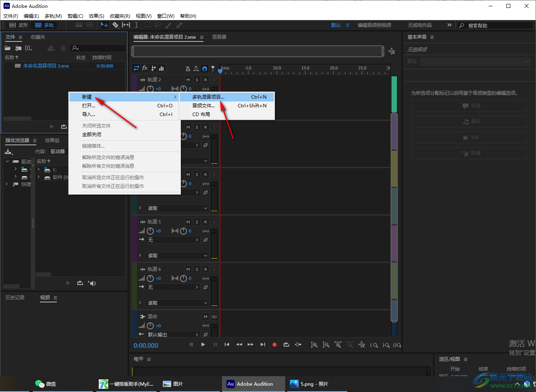Select the Time Selection tool

point(136,25)
